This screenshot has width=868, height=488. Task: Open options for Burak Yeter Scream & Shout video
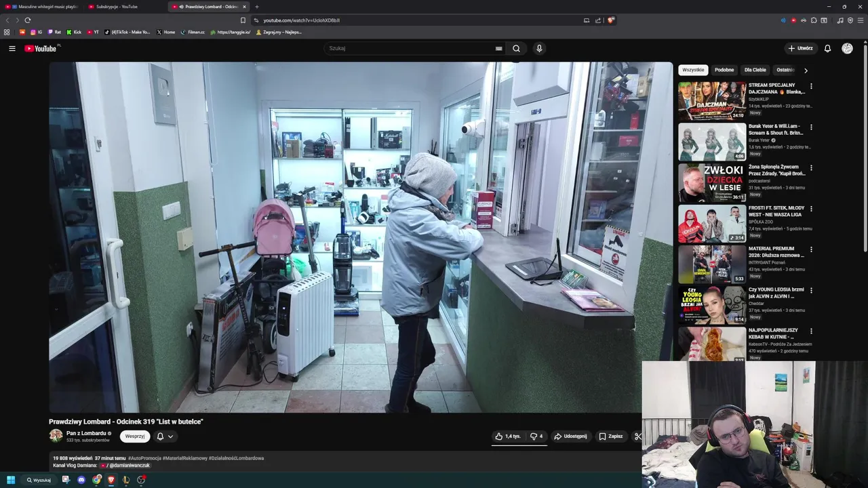coord(811,127)
